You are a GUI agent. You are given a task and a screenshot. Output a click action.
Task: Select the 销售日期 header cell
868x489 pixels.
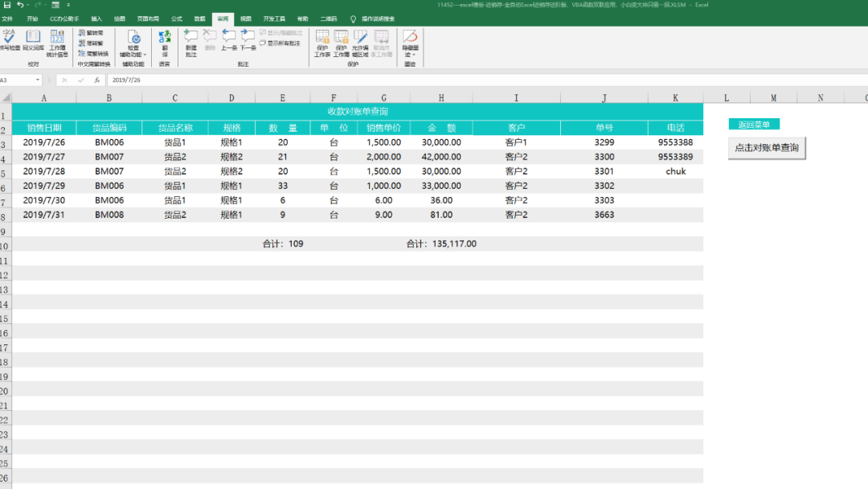pos(43,128)
